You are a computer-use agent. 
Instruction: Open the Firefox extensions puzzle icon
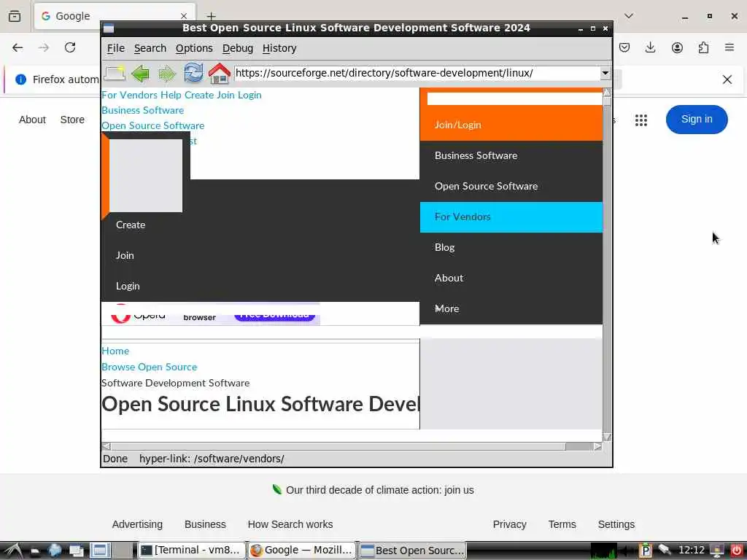pyautogui.click(x=703, y=47)
